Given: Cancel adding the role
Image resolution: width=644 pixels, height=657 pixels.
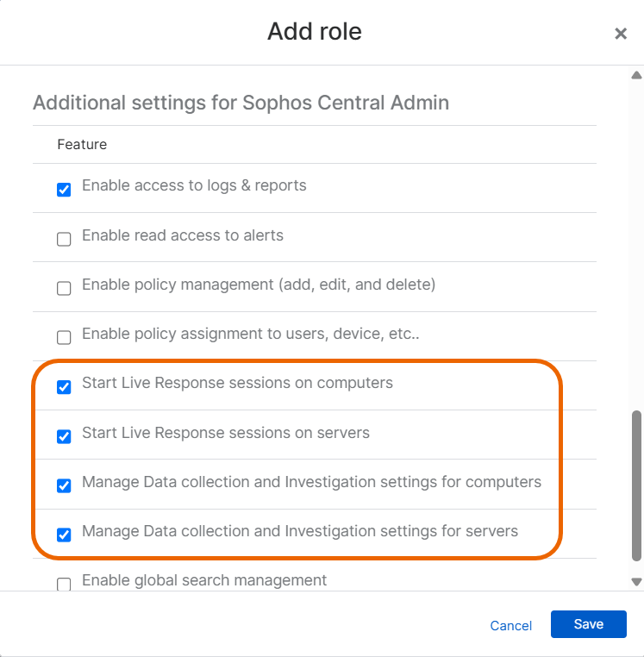Looking at the screenshot, I should pos(510,625).
